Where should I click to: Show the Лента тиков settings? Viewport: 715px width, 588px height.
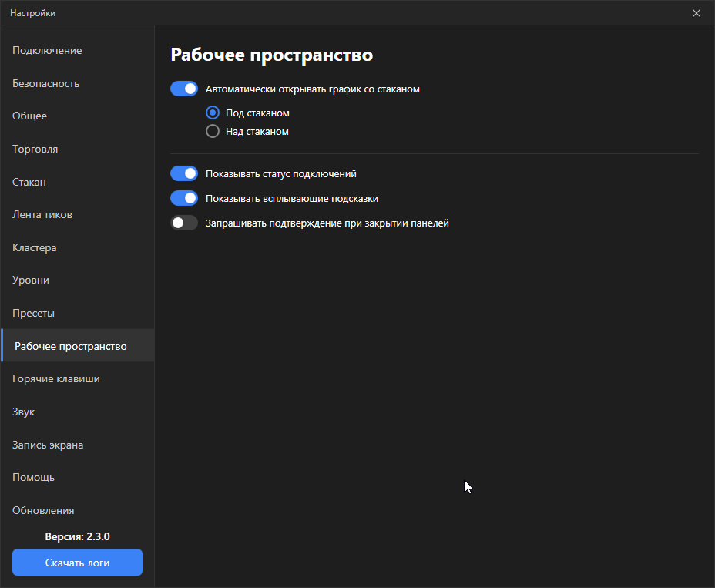78,214
